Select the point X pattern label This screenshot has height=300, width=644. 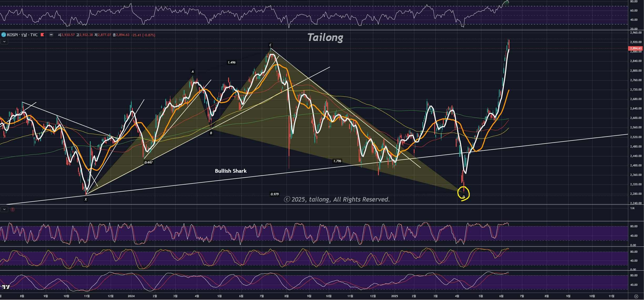point(86,199)
